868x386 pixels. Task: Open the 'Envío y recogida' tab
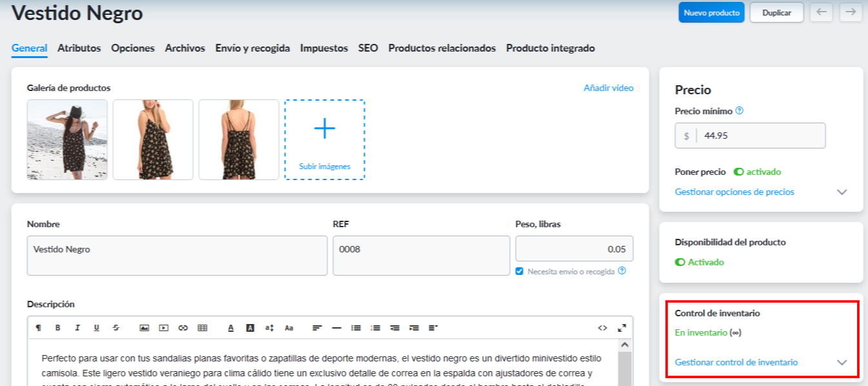tap(252, 48)
